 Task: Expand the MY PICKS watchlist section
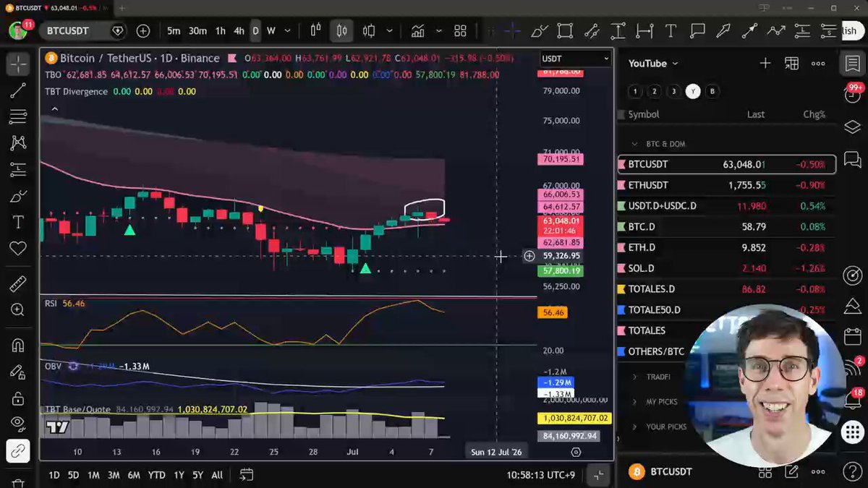(x=635, y=402)
